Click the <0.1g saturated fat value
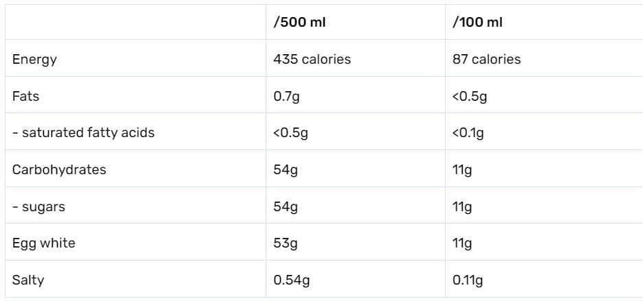The height and width of the screenshot is (301, 644). pos(468,133)
